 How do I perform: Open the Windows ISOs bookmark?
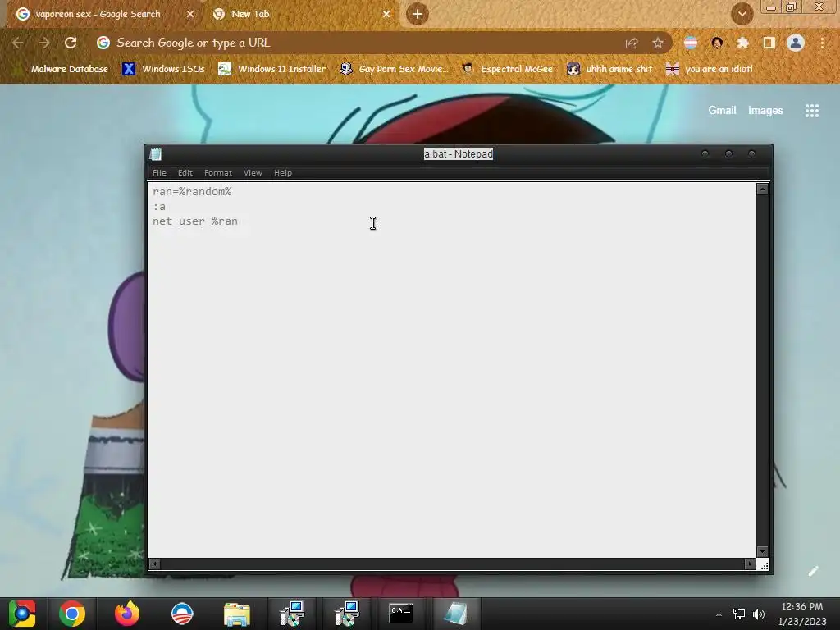coord(164,69)
